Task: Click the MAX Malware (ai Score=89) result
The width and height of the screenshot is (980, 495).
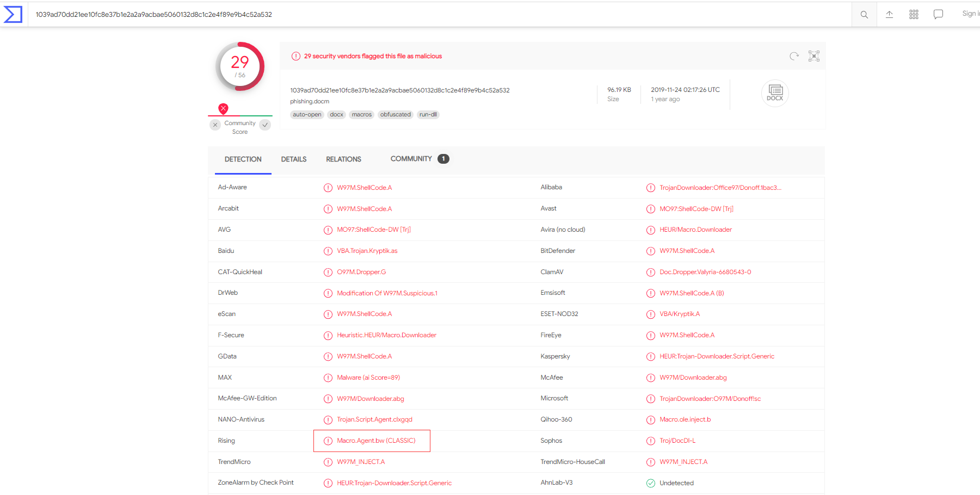Action: click(x=368, y=378)
